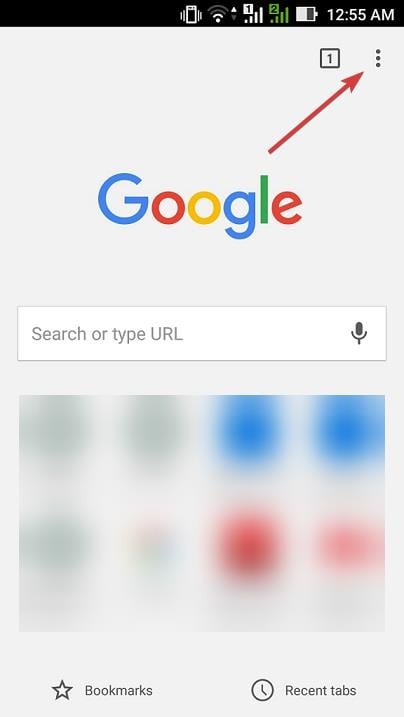Open the top-right blue site tile

pyautogui.click(x=350, y=434)
